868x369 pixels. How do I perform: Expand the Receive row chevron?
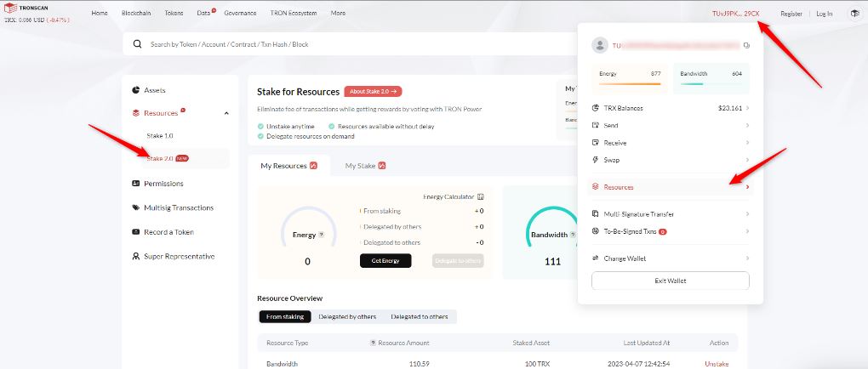point(747,143)
